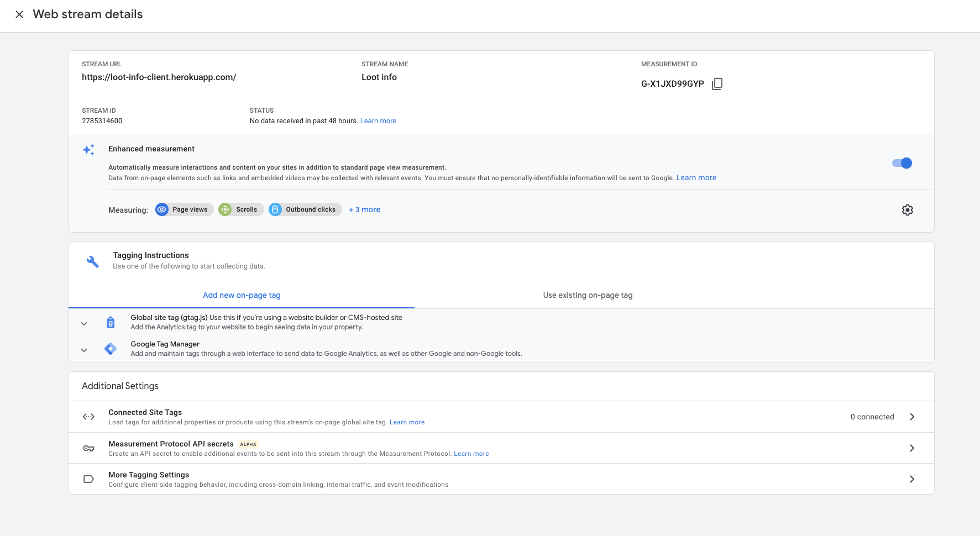Open the More Tagging Settings arrow
980x536 pixels.
(912, 479)
